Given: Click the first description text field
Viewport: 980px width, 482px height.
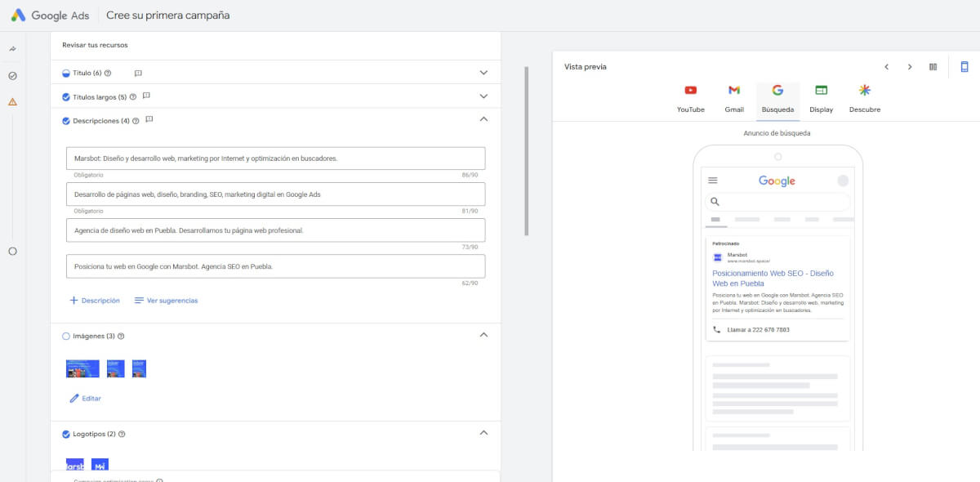Looking at the screenshot, I should (x=275, y=158).
